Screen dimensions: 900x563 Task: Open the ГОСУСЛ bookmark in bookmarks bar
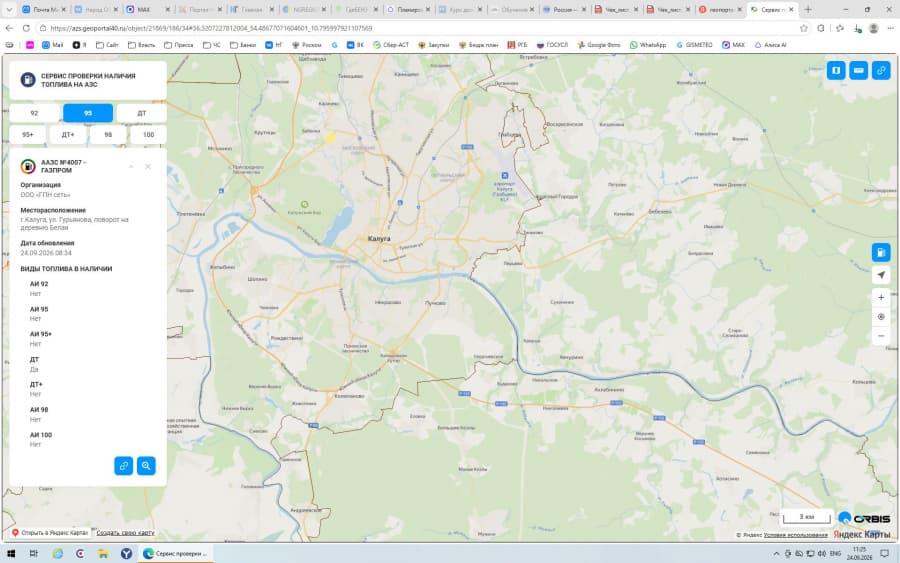(552, 45)
